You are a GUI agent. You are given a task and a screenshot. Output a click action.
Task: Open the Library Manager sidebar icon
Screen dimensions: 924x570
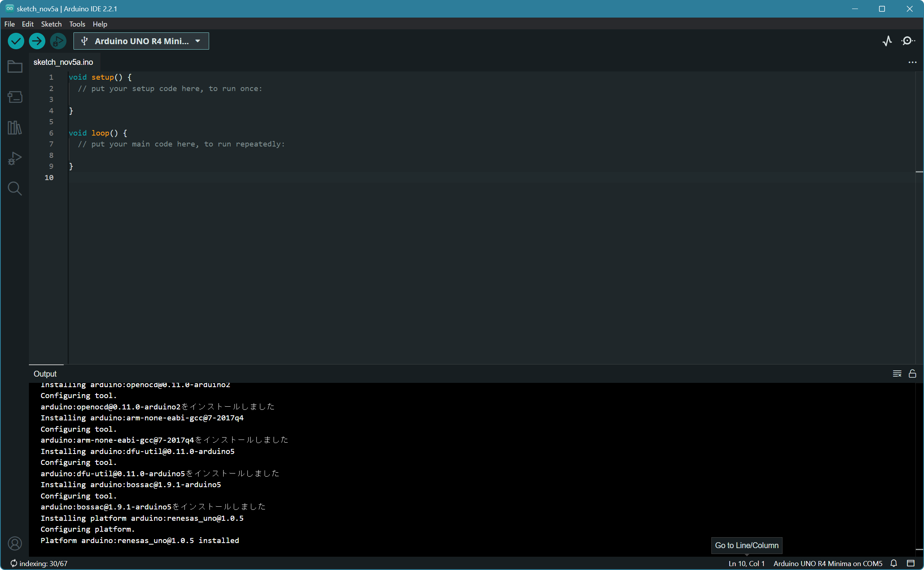click(15, 127)
